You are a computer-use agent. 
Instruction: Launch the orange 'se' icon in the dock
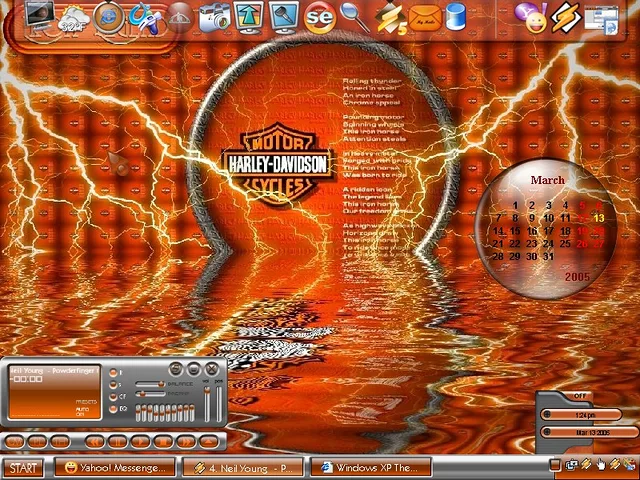(319, 17)
